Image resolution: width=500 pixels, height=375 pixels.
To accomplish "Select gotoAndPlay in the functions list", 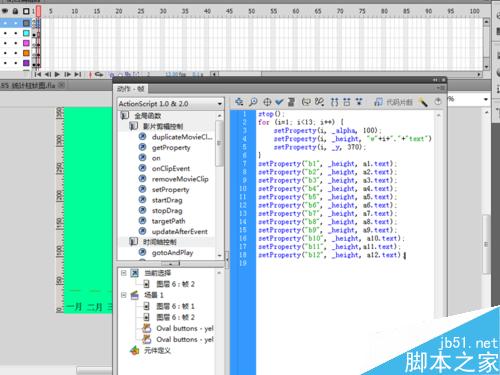I will [172, 253].
